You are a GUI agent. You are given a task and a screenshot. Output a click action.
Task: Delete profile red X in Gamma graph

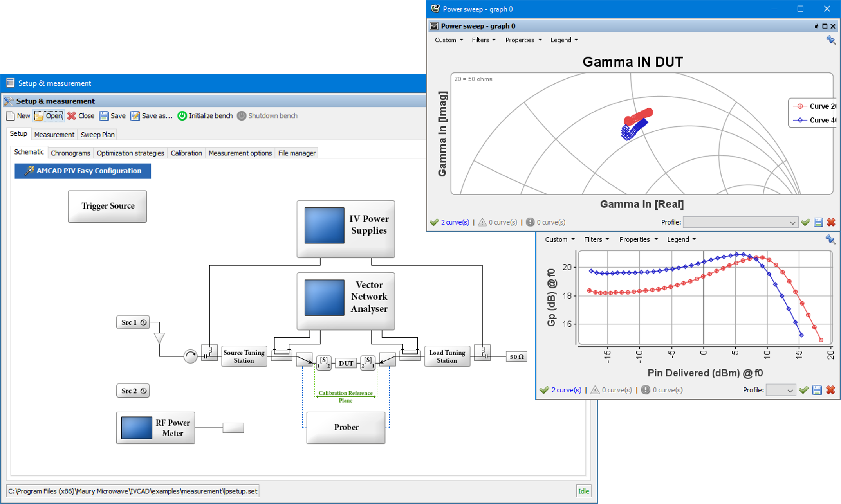[831, 222]
